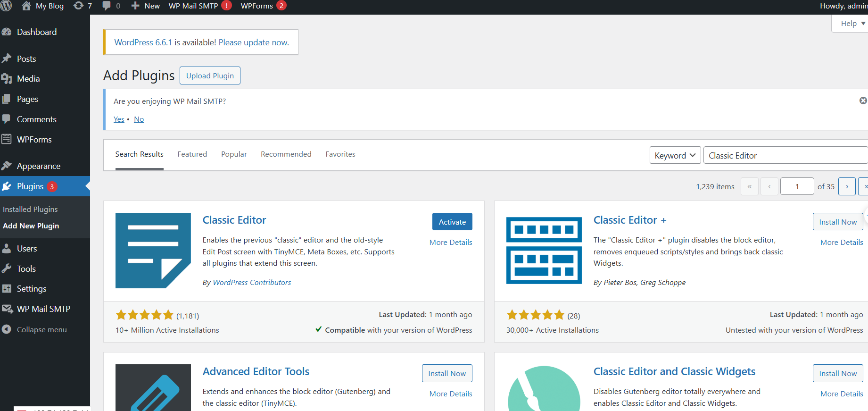The image size is (868, 411).
Task: Click the Collapse menu arrow icon
Action: coord(7,329)
